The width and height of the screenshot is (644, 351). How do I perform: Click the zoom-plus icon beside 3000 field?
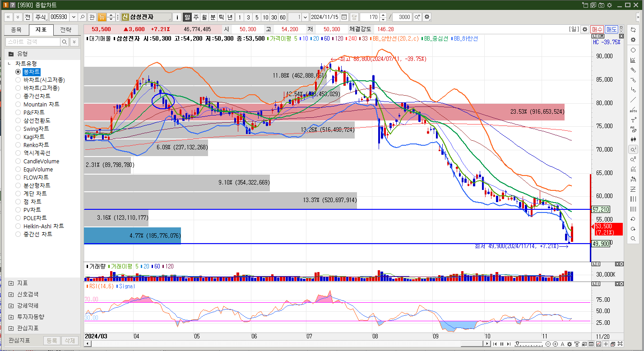pos(417,17)
